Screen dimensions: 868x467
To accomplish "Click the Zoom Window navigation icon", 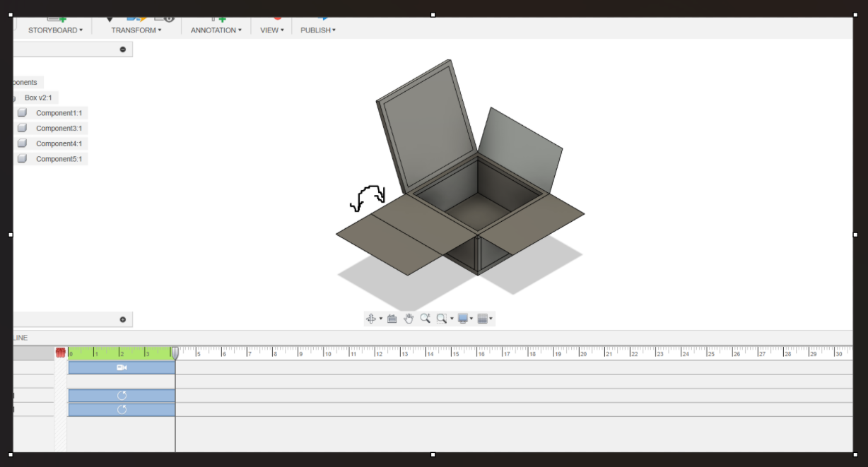I will [x=442, y=318].
